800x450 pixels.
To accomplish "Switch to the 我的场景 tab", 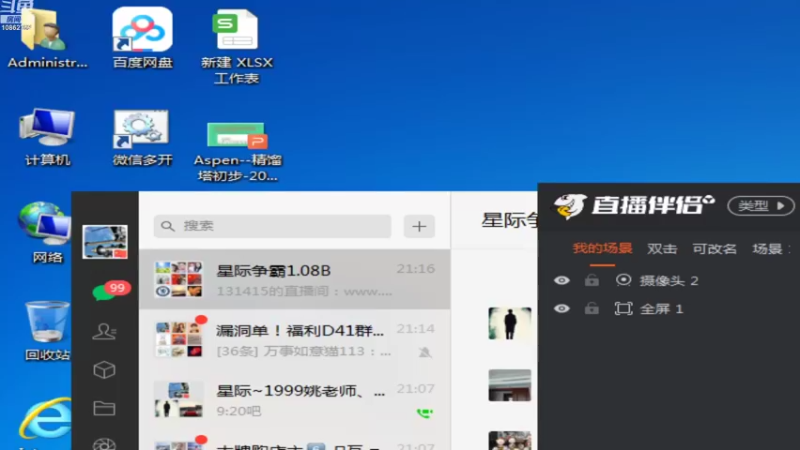I will point(602,249).
